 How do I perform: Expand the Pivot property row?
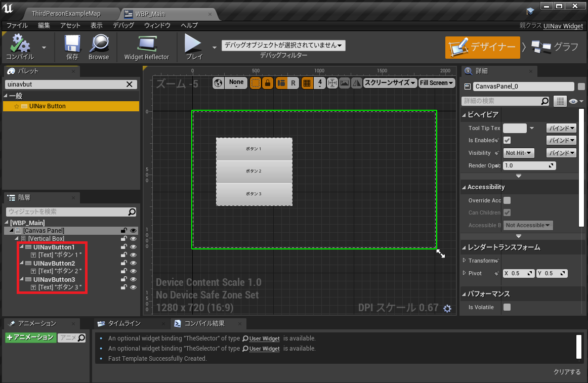click(x=464, y=273)
